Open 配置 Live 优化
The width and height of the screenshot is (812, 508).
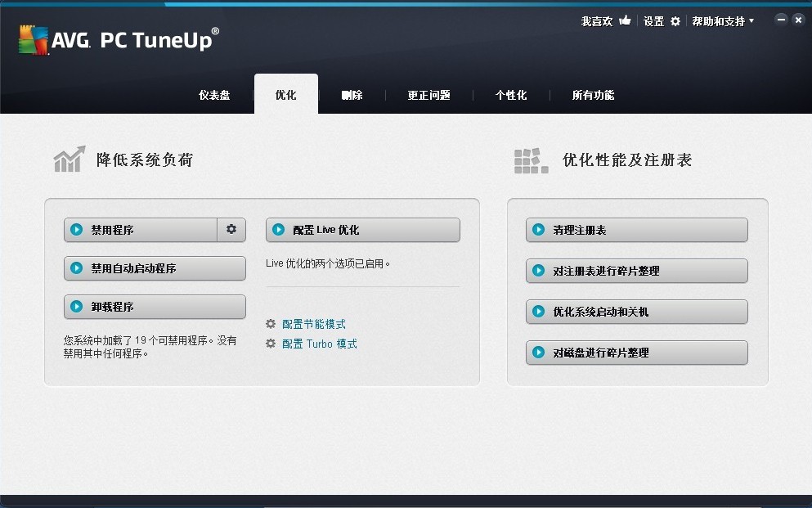[x=363, y=229]
